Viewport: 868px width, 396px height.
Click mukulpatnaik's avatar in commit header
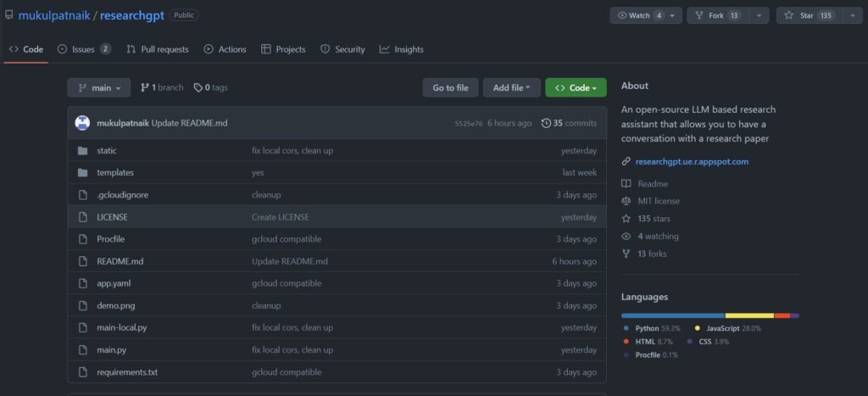[x=82, y=123]
